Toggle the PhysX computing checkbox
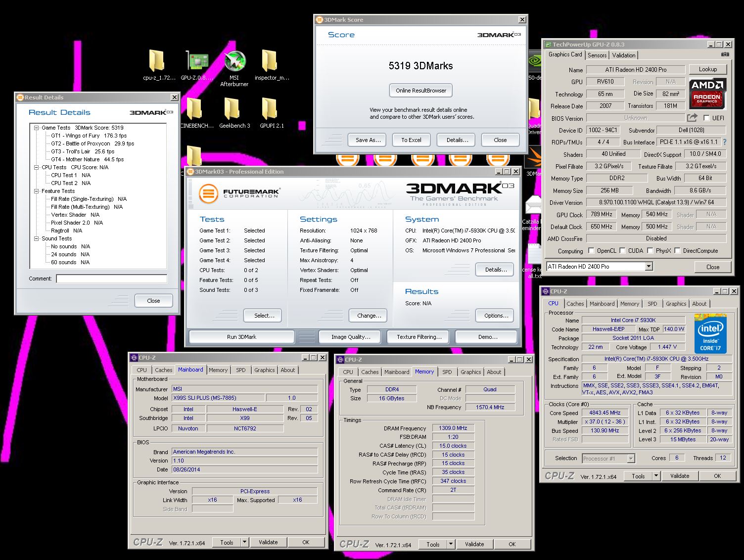744x560 pixels. [x=651, y=251]
